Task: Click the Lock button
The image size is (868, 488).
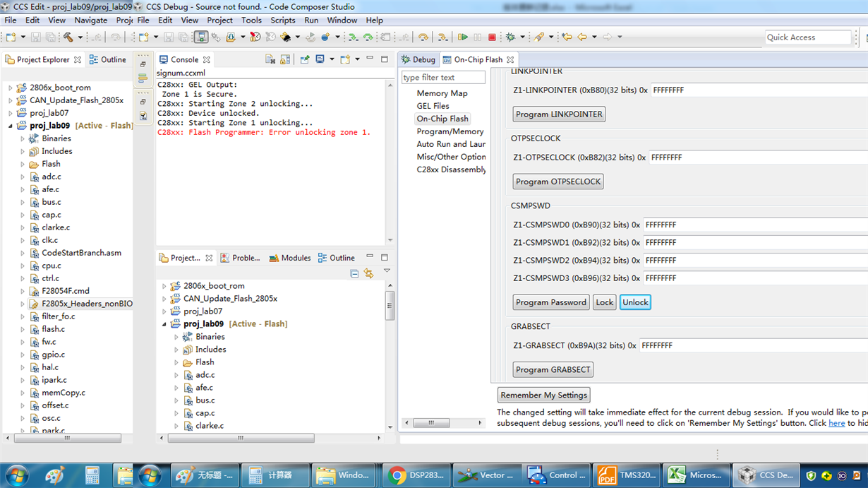Action: pos(605,302)
